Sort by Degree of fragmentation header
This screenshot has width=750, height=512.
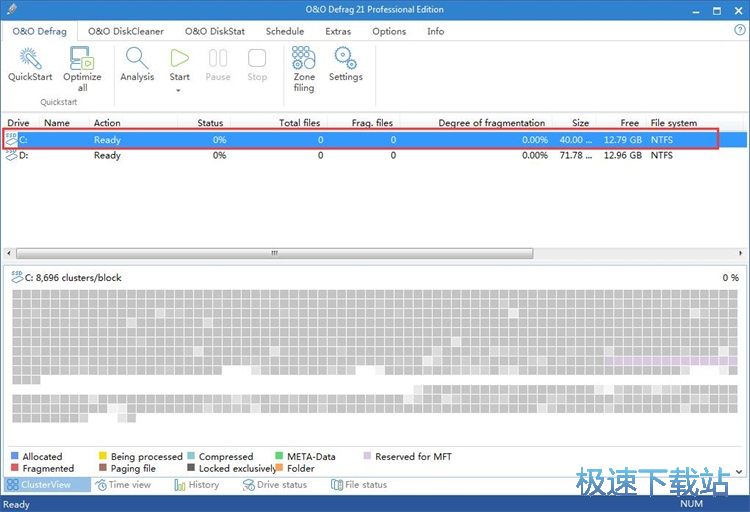tap(491, 123)
